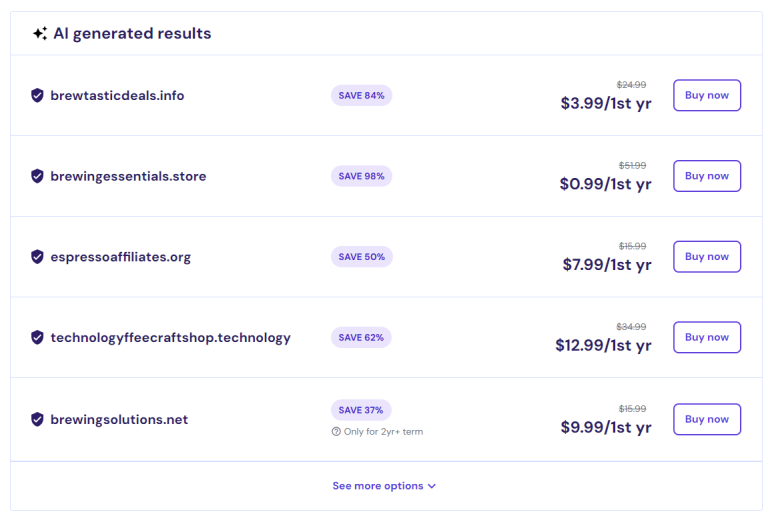Buy brewingessentials.store domain now
Screen dimensions: 768x518
pyautogui.click(x=706, y=176)
